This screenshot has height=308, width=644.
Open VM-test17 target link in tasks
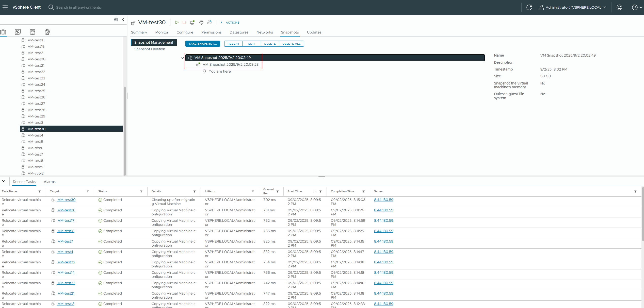pyautogui.click(x=66, y=220)
